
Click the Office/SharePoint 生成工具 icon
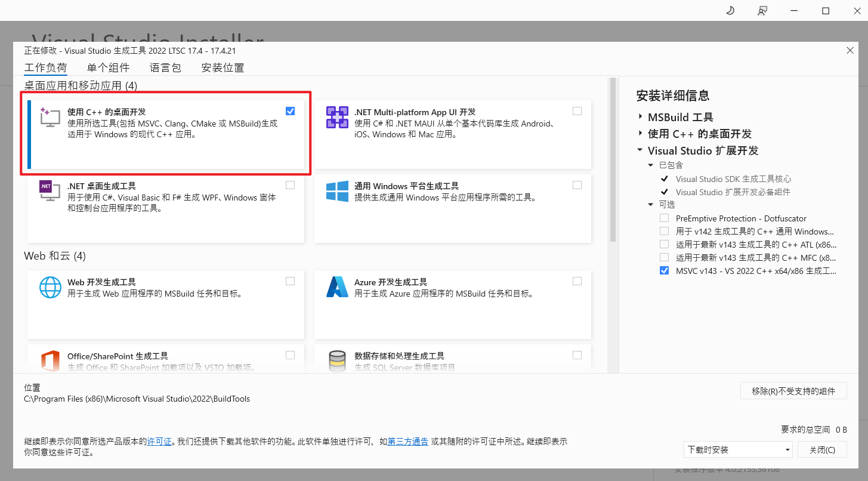pyautogui.click(x=50, y=360)
